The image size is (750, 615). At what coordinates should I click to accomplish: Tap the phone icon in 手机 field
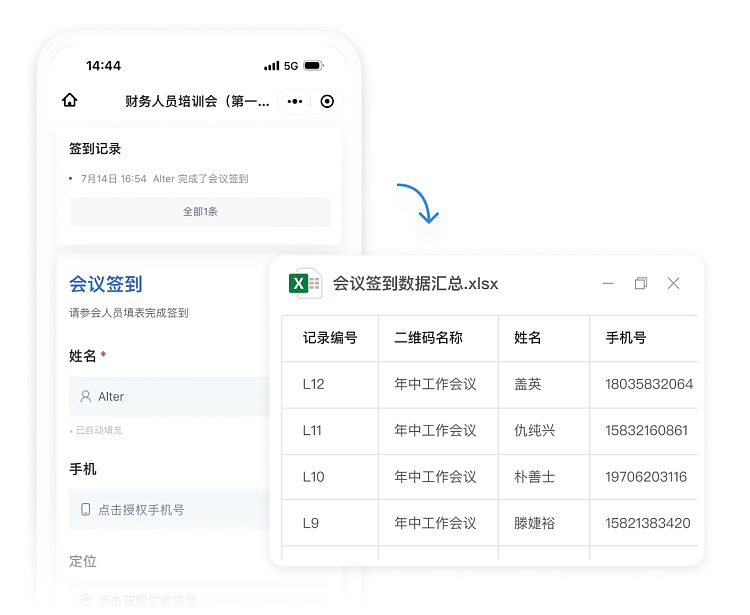86,510
